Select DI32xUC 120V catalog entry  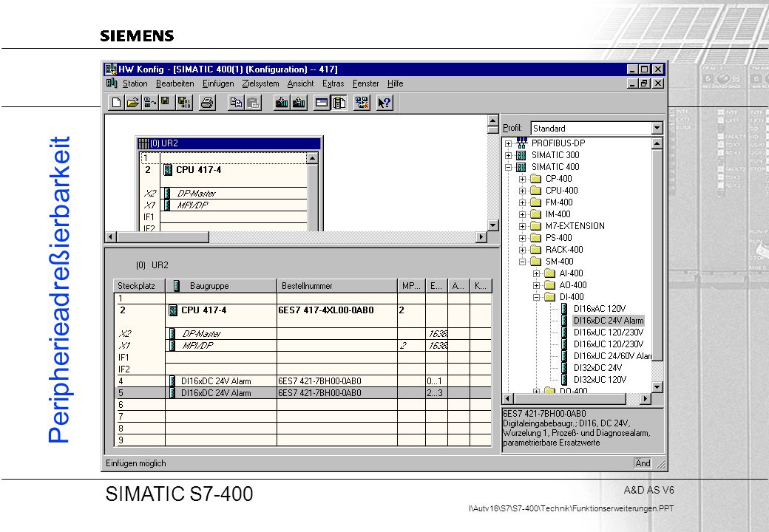tap(600, 380)
